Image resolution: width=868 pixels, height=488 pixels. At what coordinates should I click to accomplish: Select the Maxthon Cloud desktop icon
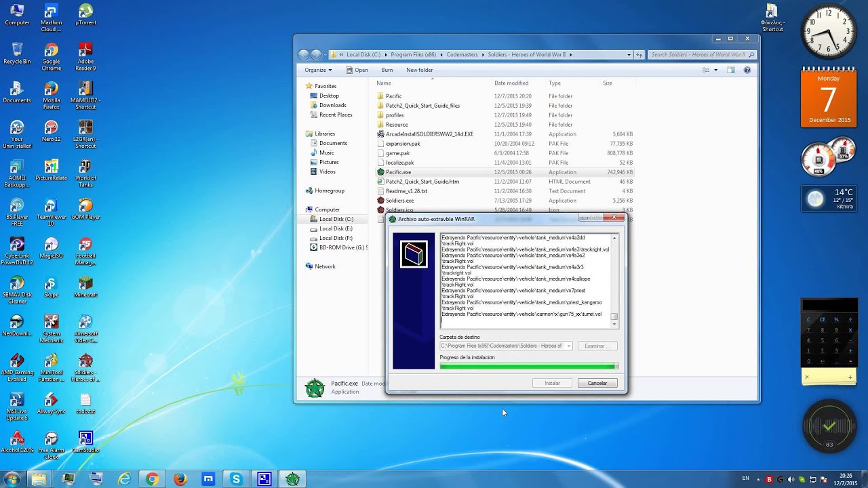click(51, 18)
